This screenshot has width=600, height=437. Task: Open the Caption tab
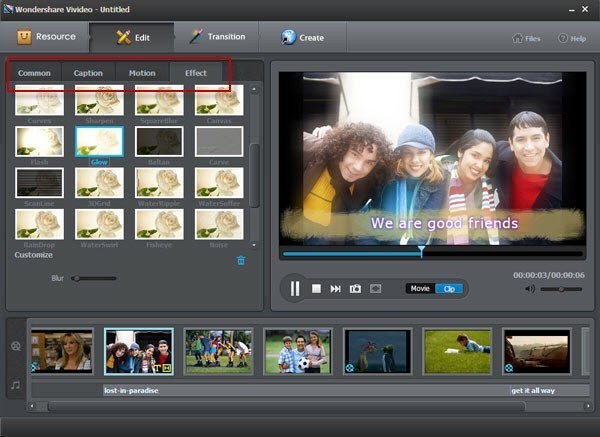tap(88, 73)
